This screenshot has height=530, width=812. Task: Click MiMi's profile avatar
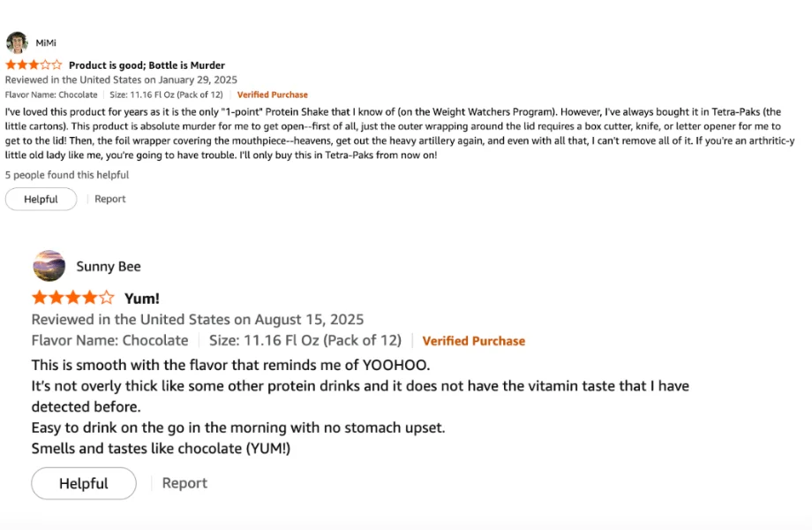18,40
